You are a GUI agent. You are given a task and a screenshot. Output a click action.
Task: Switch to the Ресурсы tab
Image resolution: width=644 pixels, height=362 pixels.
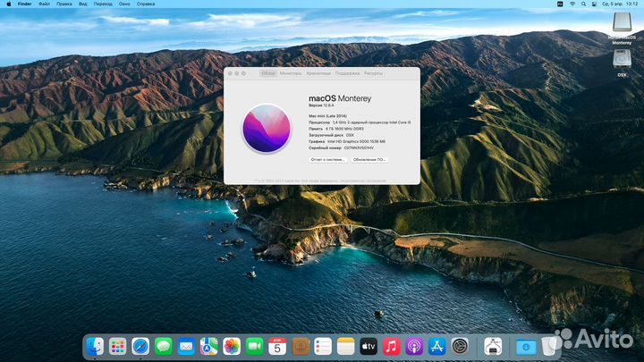pos(373,73)
